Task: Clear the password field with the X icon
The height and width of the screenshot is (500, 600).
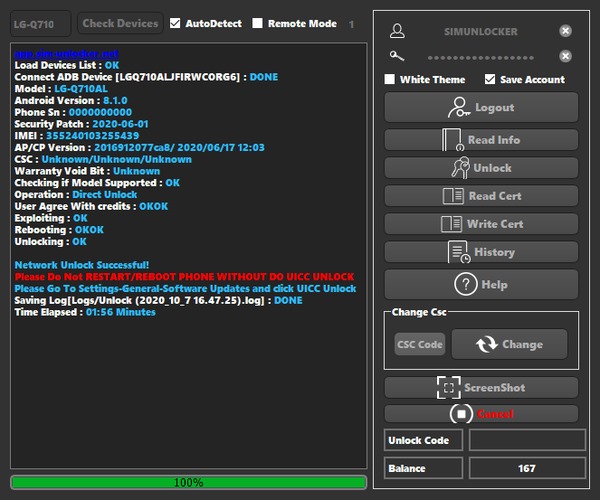Action: (565, 56)
